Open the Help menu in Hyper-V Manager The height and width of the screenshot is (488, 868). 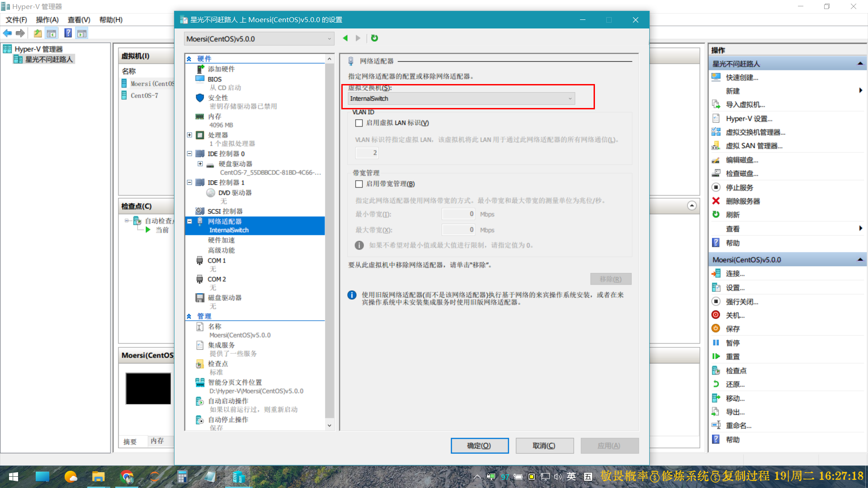(x=111, y=19)
